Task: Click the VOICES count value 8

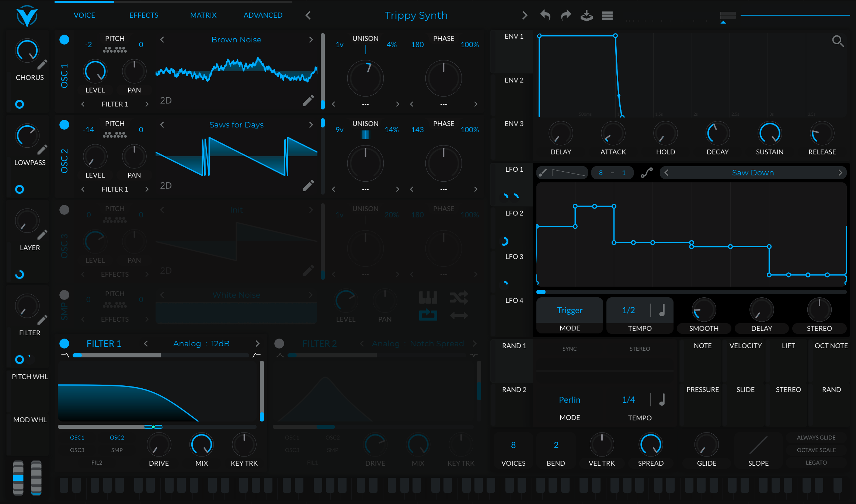Action: (513, 445)
